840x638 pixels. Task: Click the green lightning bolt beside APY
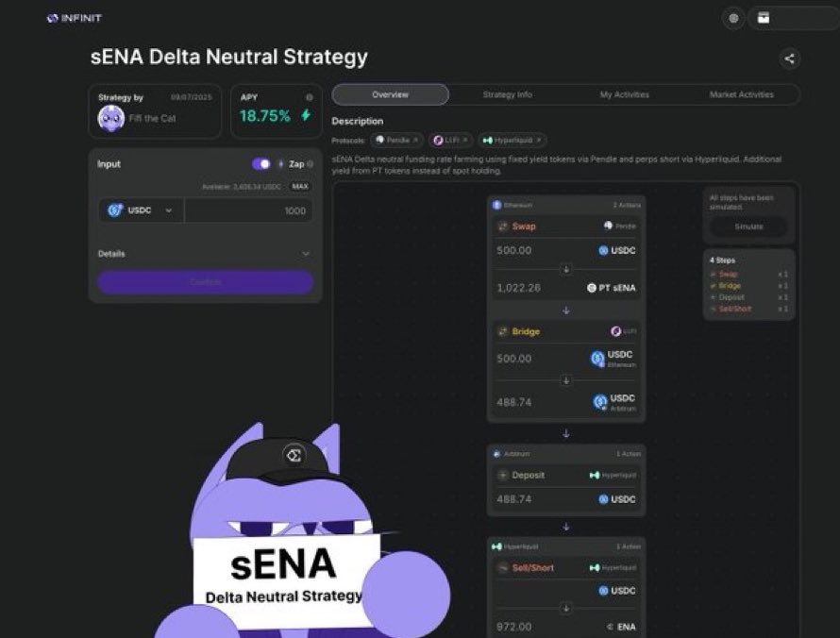pos(306,115)
